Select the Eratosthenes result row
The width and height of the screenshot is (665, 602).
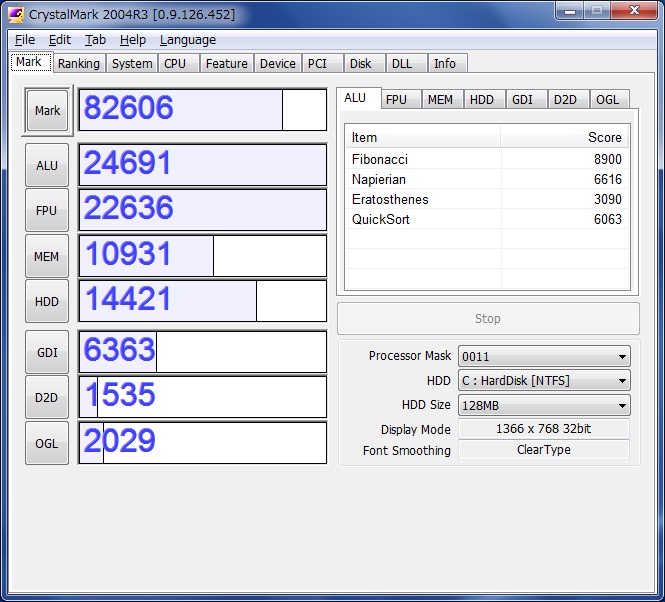pos(487,199)
